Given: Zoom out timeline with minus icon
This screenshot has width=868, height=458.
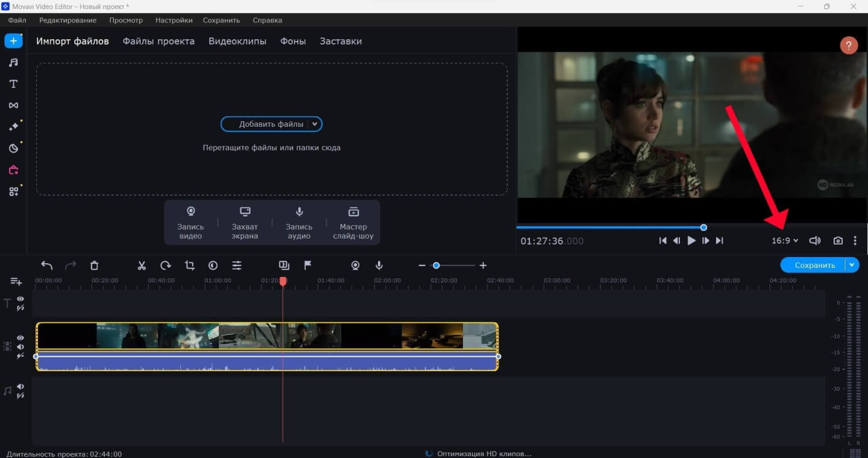Looking at the screenshot, I should [421, 266].
